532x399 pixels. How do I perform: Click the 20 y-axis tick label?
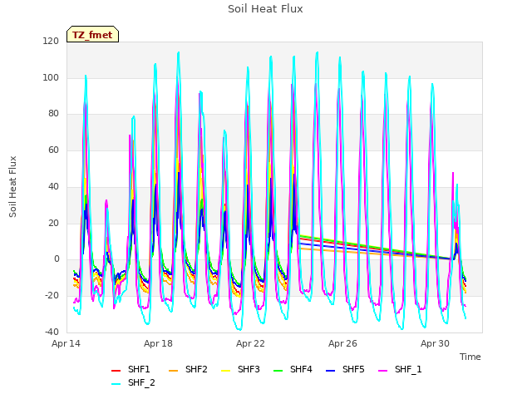tap(53, 224)
